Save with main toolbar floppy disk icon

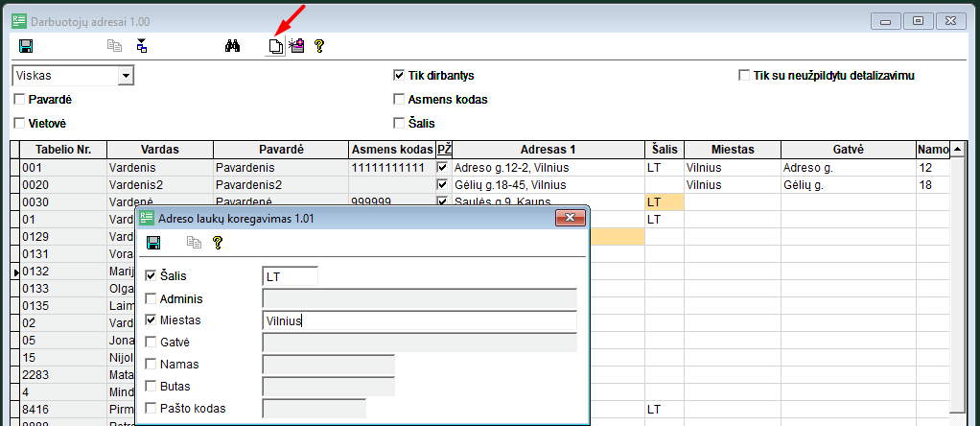tap(26, 46)
